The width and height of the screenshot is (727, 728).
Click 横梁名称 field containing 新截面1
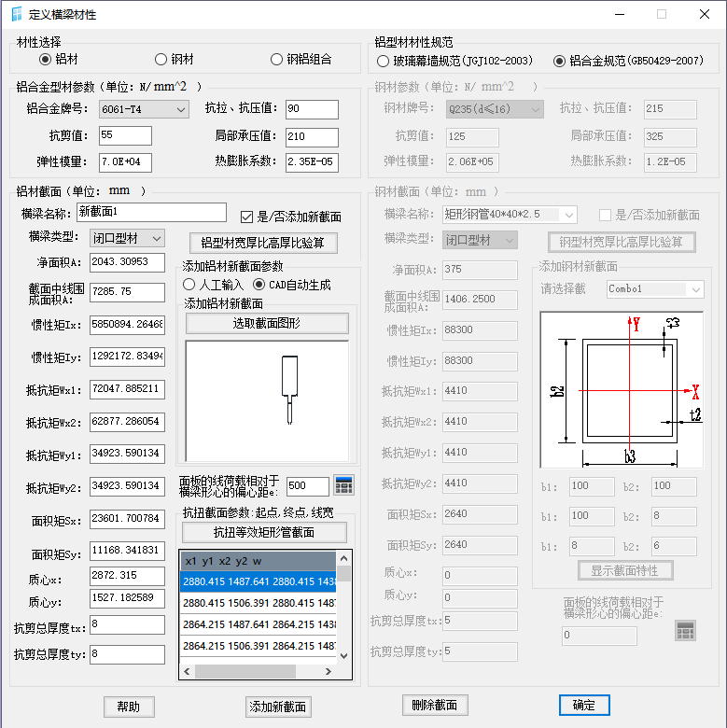pos(151,212)
